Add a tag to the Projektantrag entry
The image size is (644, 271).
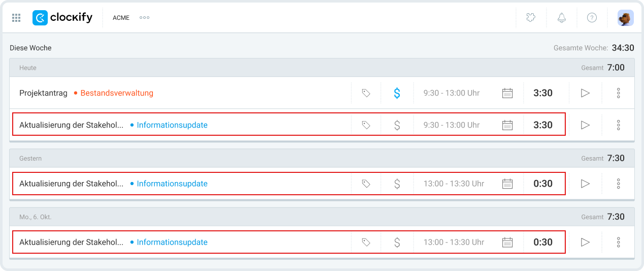[x=366, y=93]
